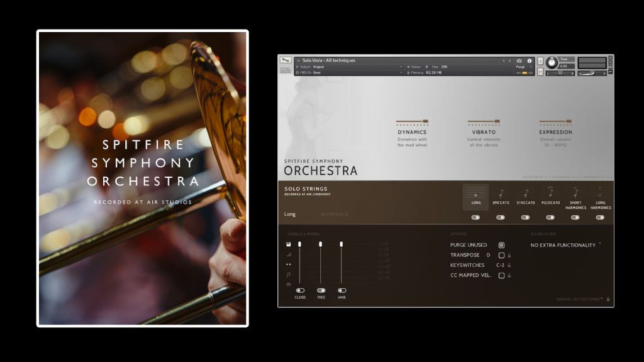Open the Normal Keyswitching dropdown
Viewport: 644px width, 362px height.
pos(579,299)
